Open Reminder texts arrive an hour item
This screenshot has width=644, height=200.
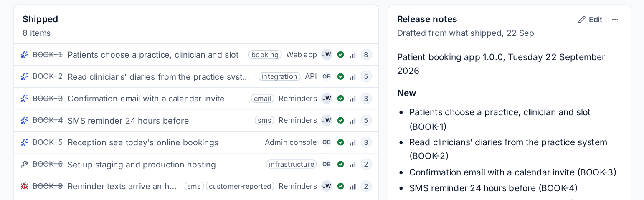coord(123,186)
